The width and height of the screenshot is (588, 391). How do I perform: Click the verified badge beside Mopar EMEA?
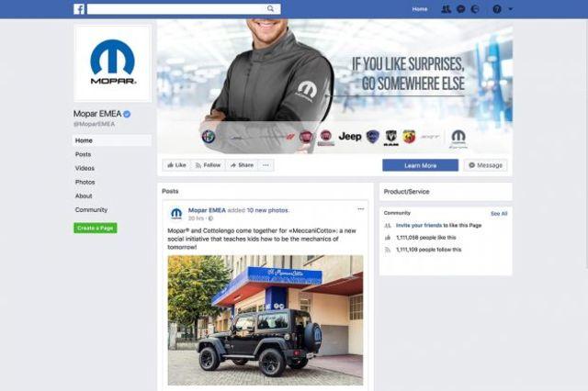click(x=127, y=114)
